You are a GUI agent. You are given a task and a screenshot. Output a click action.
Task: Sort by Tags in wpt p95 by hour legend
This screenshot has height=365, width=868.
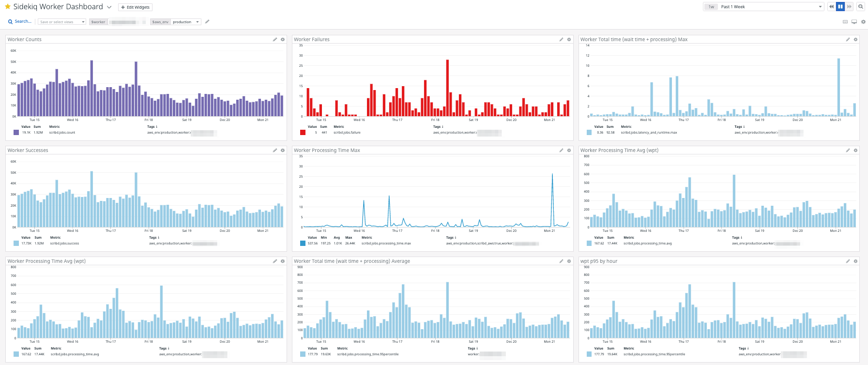point(744,349)
